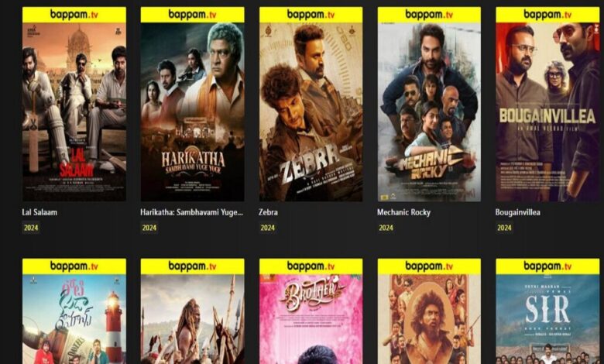Select the 2024 tag under Bougainvillea
Image resolution: width=604 pixels, height=364 pixels.
click(504, 228)
